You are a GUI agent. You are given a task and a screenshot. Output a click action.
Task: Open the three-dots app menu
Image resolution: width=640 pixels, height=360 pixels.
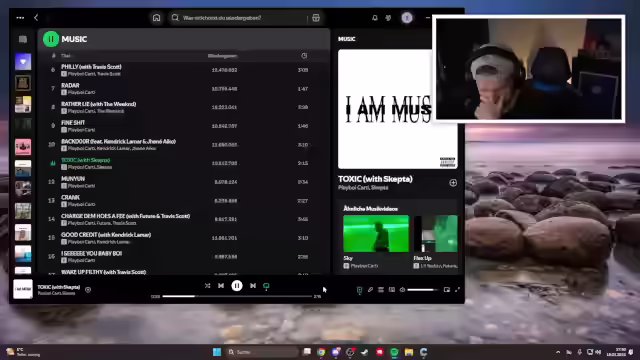(20, 18)
